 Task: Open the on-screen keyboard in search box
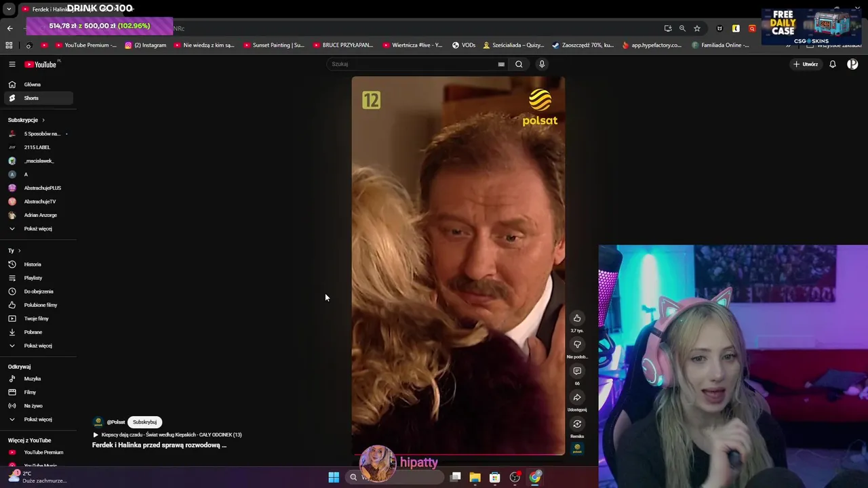[x=501, y=64]
